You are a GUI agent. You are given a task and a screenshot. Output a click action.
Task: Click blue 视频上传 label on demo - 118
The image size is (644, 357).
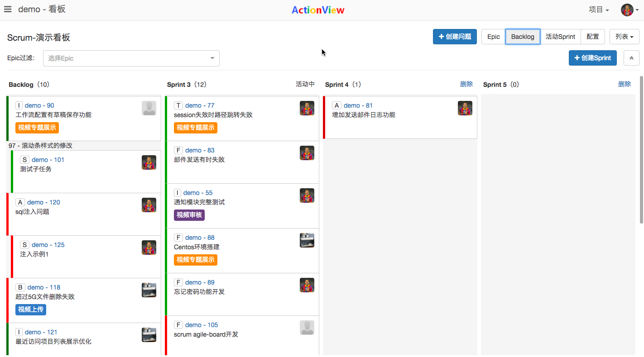click(x=31, y=309)
